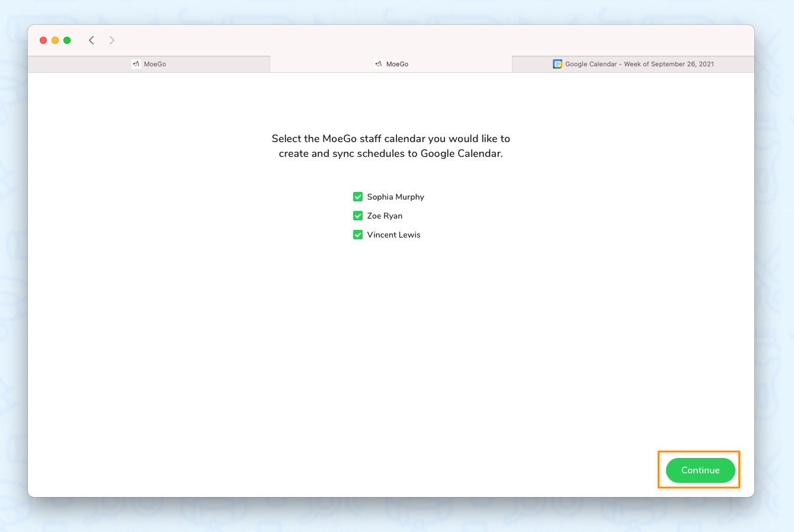Image resolution: width=794 pixels, height=532 pixels.
Task: Click the first MoeGo tab logo icon
Action: (x=136, y=64)
